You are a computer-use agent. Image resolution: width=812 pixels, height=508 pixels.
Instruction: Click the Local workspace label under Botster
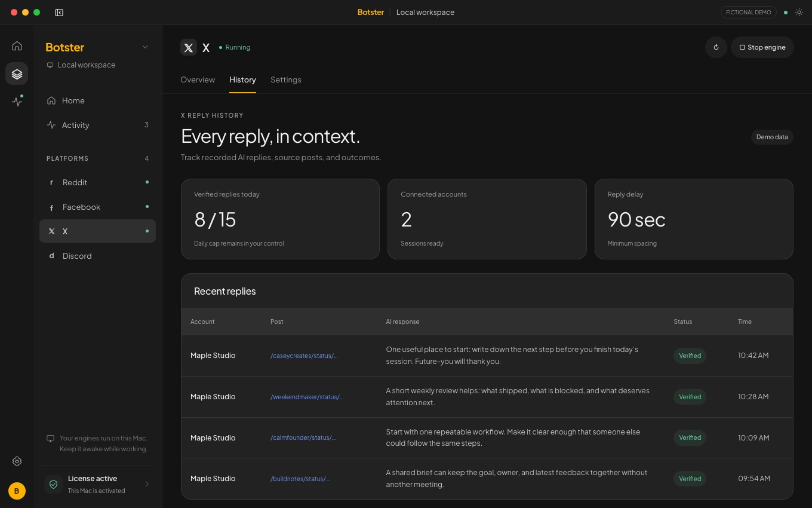pyautogui.click(x=87, y=65)
